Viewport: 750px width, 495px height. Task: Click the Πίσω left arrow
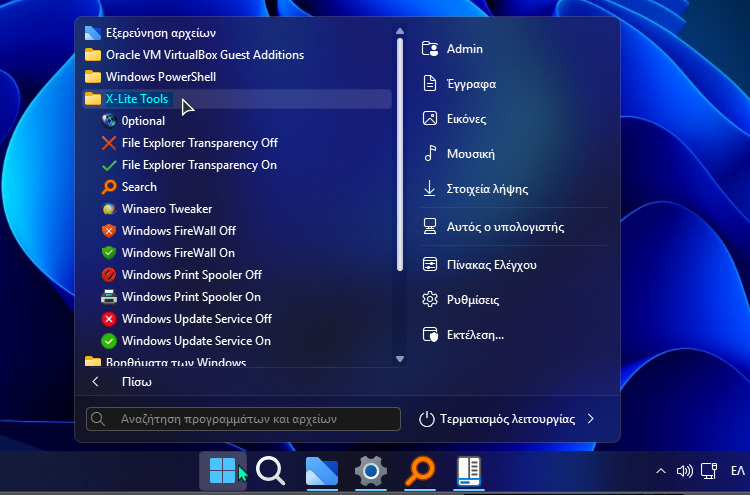(96, 382)
